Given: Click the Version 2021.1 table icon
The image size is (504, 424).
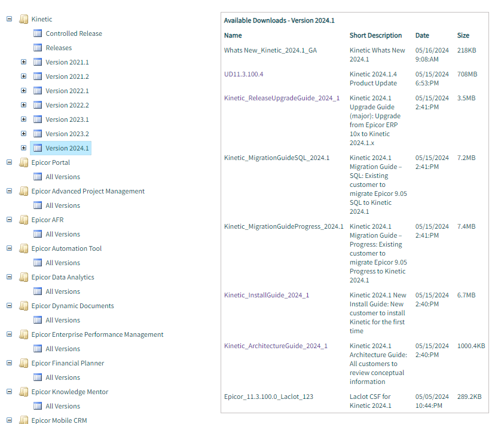Looking at the screenshot, I should (x=38, y=62).
